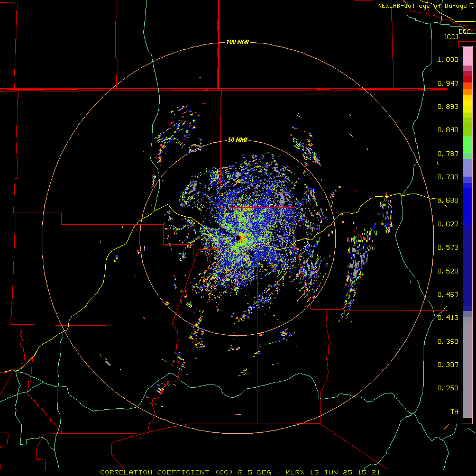Click the 0.360 color scale value

tap(448, 342)
